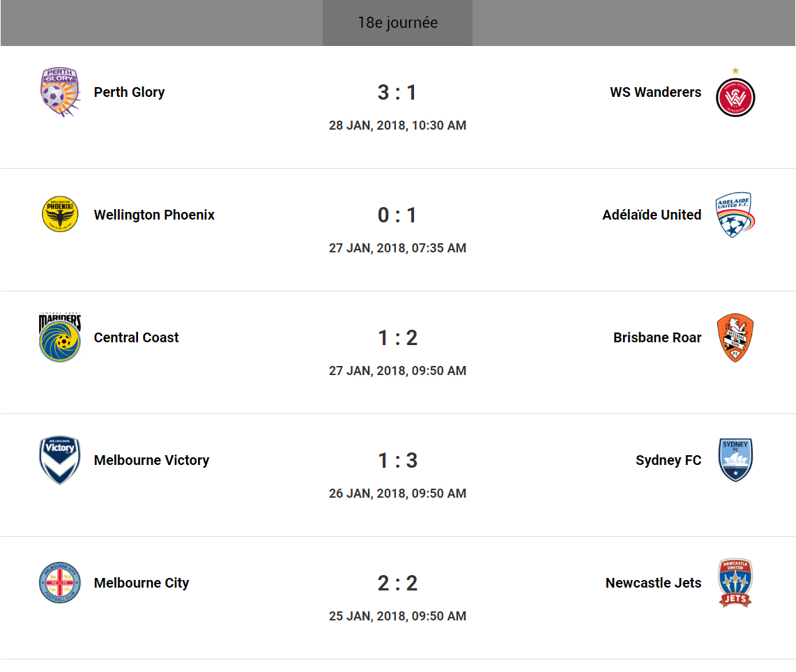
Task: Click the 26 JAN, 2018 match date
Action: tap(397, 494)
